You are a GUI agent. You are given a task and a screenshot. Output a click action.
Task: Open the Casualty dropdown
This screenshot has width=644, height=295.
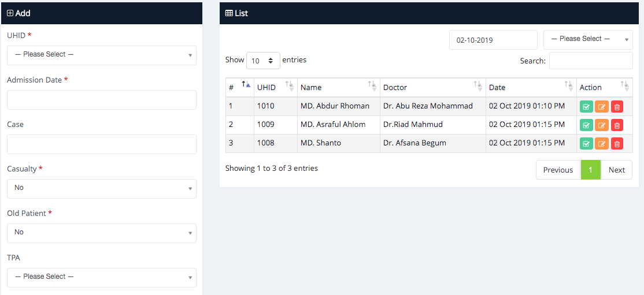(x=101, y=188)
